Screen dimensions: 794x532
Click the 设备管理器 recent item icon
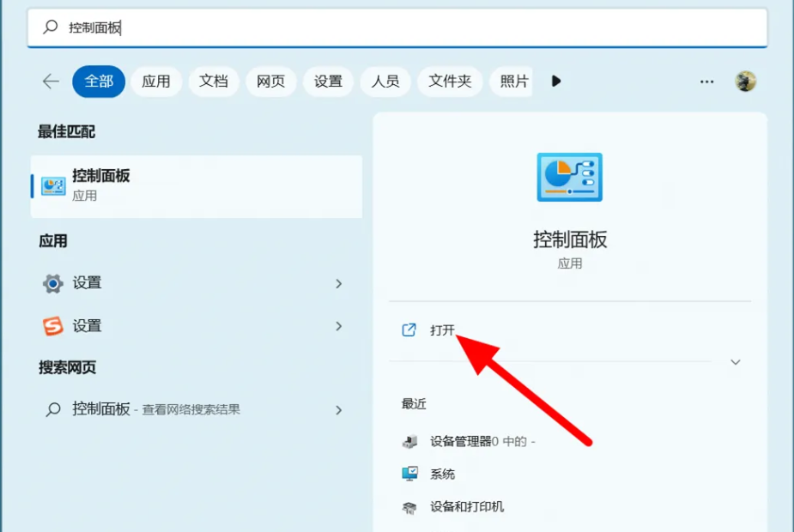click(x=410, y=442)
